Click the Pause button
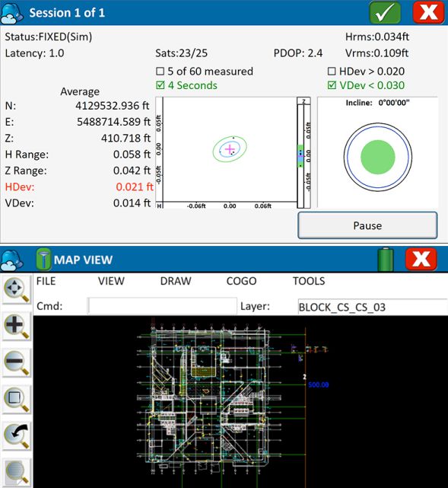The width and height of the screenshot is (448, 488). point(367,225)
